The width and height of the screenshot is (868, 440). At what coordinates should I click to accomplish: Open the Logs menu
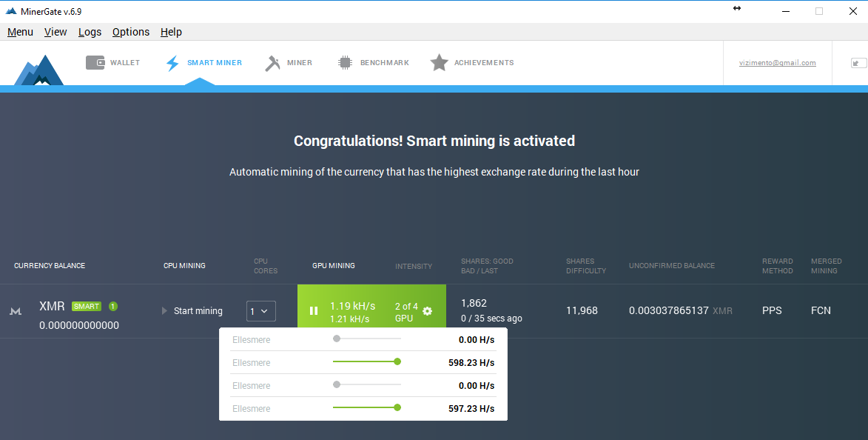point(90,32)
